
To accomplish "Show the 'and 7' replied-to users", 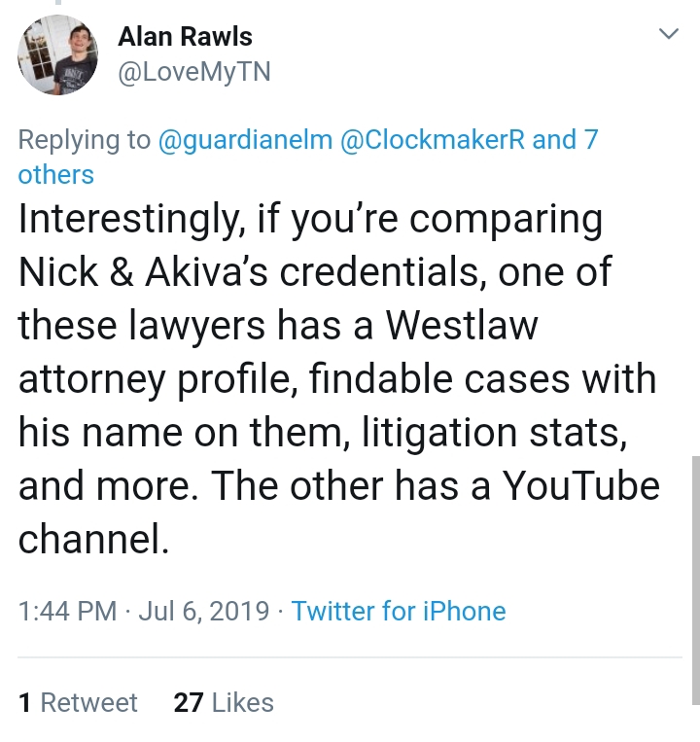I will tap(565, 140).
